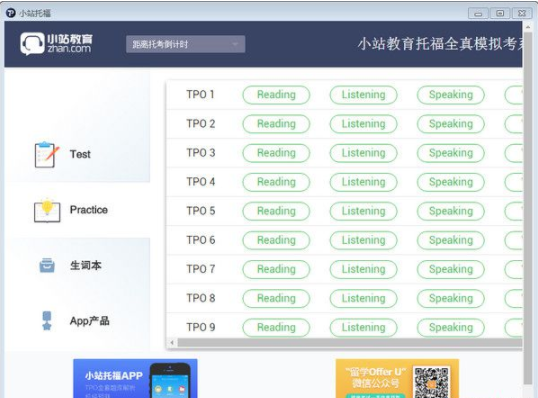538x398 pixels.
Task: Click the TPO 5 row label
Action: [x=201, y=211]
